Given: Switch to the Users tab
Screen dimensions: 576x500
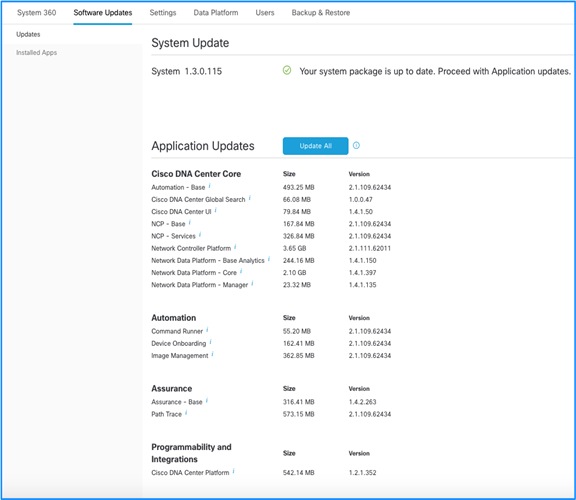Looking at the screenshot, I should pyautogui.click(x=264, y=12).
